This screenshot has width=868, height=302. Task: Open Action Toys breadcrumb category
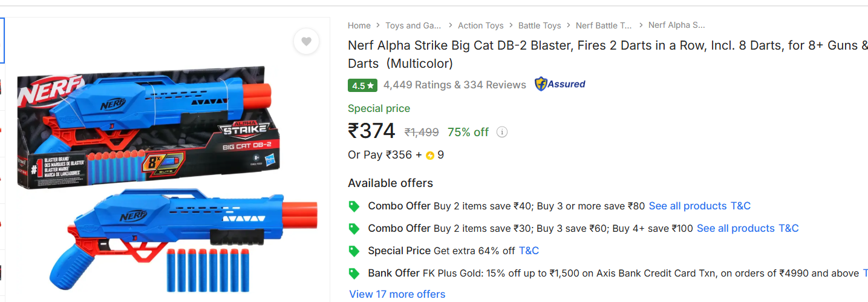[x=480, y=25]
